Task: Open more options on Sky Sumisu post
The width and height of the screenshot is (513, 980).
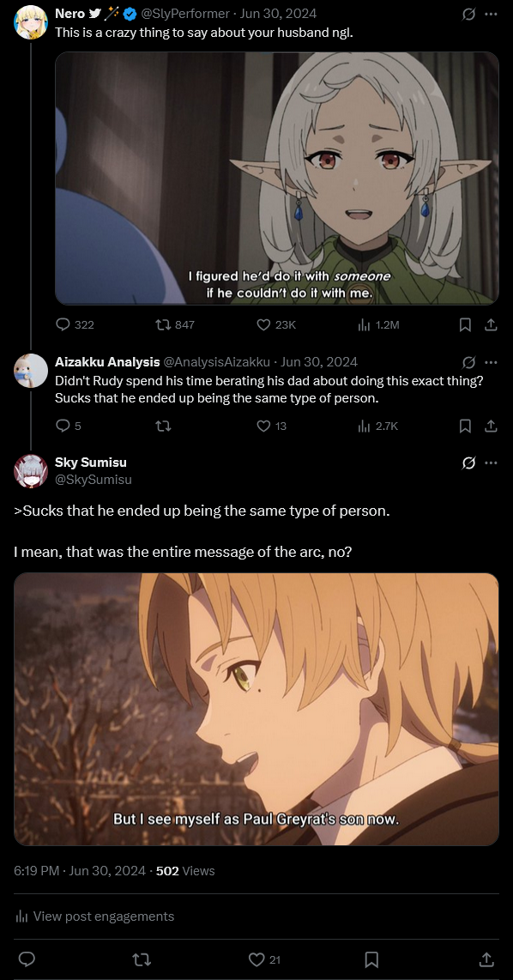Action: click(x=492, y=463)
